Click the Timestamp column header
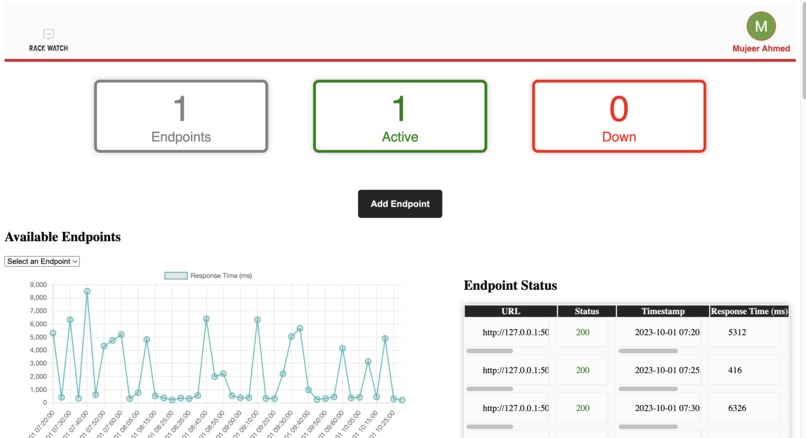Viewport: 806px width, 438px height. [x=663, y=311]
